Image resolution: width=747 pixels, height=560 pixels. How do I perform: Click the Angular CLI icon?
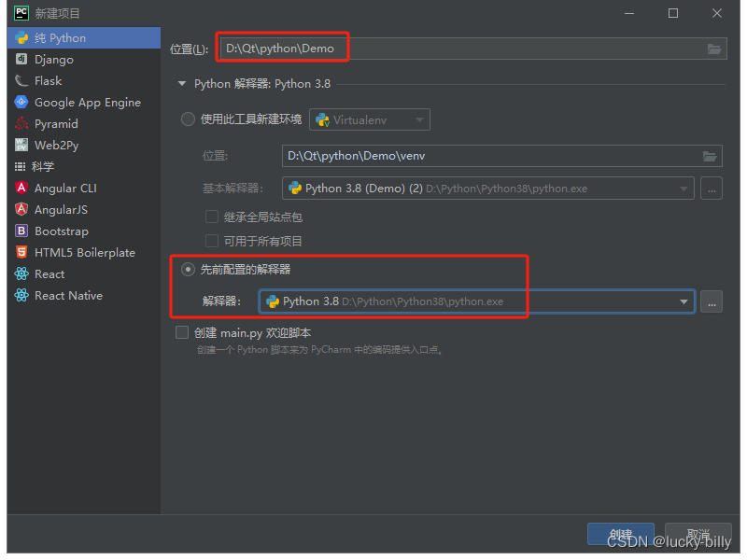coord(21,188)
